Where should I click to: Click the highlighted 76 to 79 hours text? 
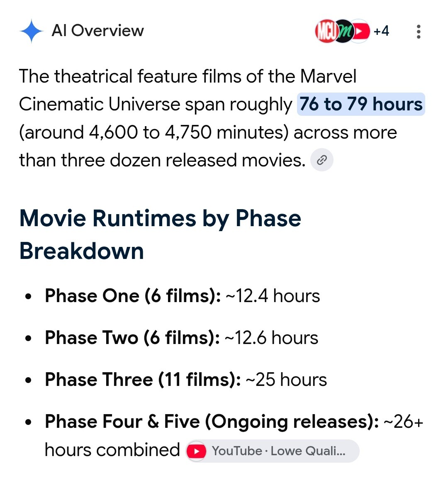(x=361, y=104)
